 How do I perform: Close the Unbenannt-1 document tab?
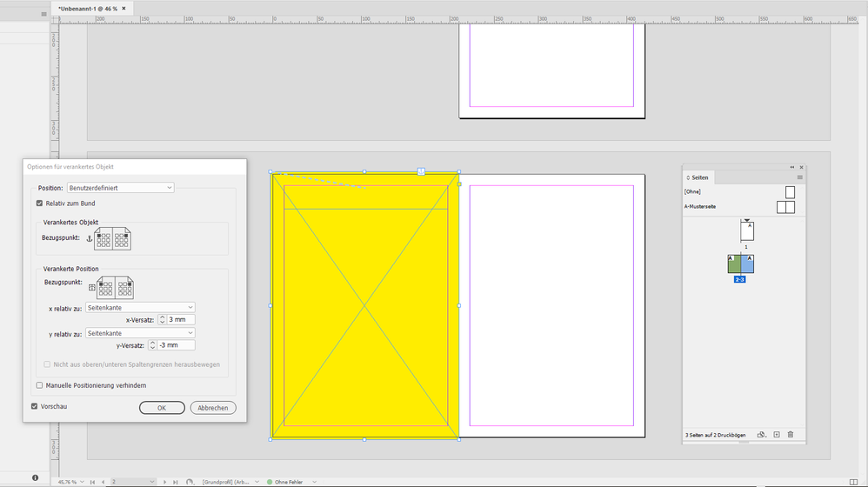(124, 9)
